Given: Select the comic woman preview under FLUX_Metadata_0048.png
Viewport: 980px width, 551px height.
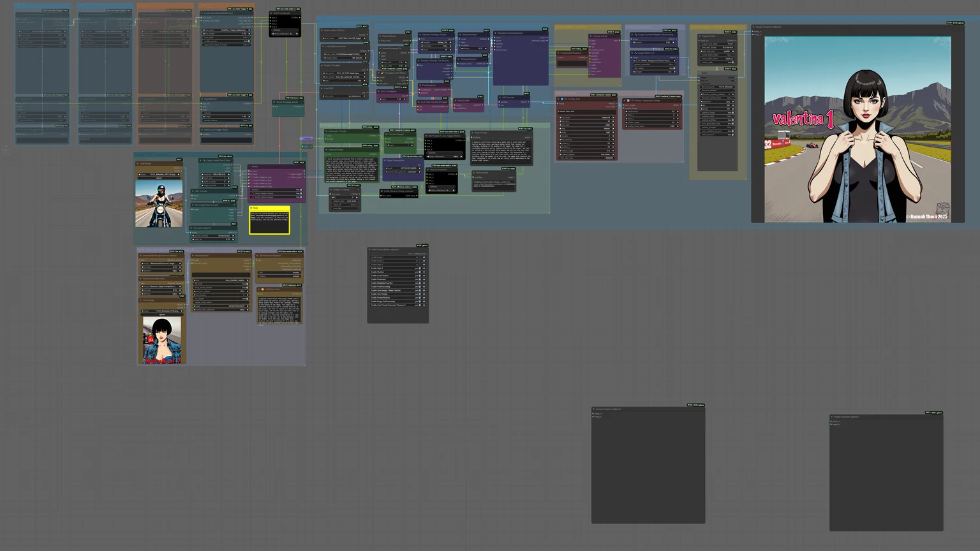Looking at the screenshot, I should [x=162, y=341].
